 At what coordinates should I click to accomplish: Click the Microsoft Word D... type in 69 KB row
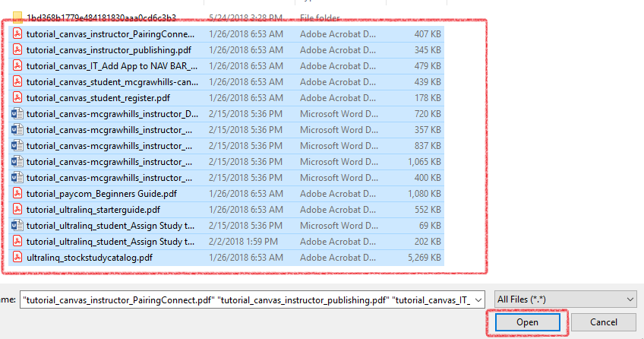(x=339, y=226)
